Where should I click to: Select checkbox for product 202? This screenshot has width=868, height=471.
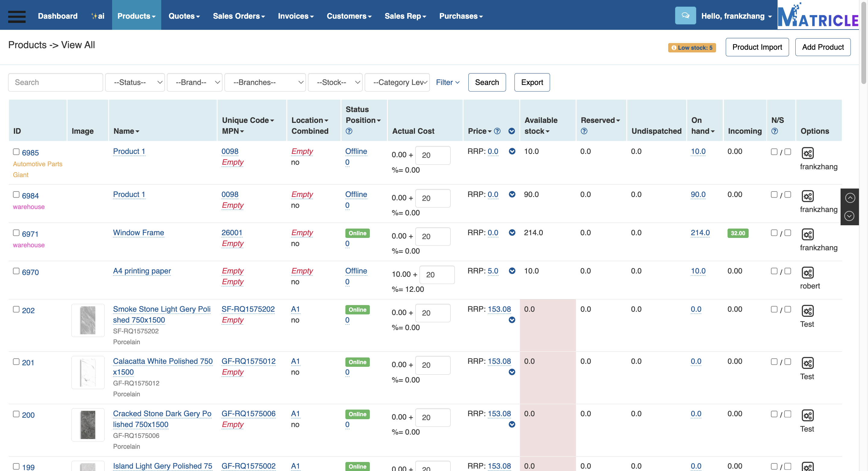(16, 309)
